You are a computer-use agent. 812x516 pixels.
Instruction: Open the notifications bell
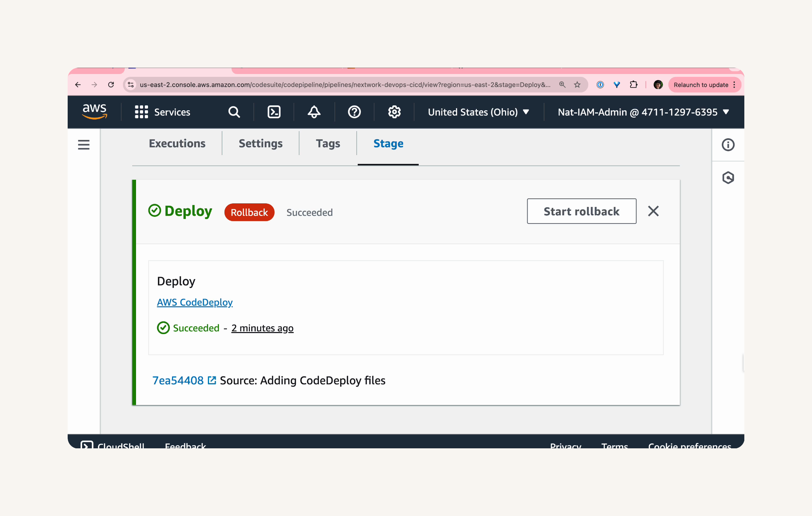(x=314, y=112)
